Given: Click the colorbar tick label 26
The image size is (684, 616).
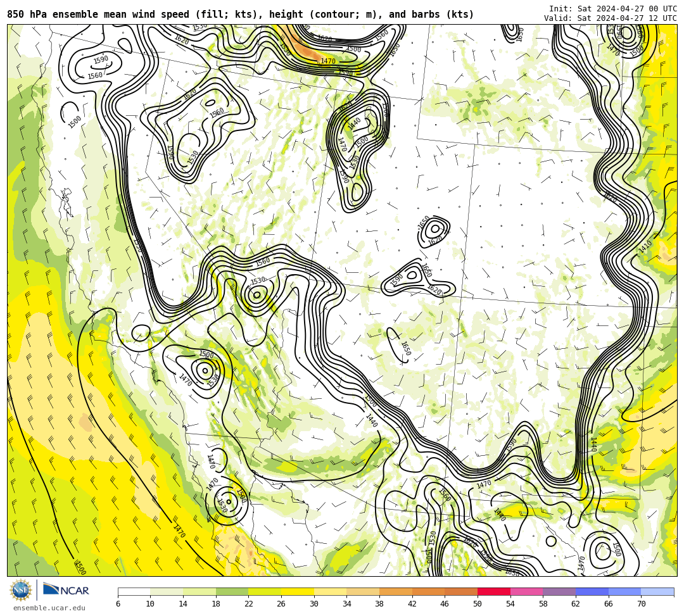Looking at the screenshot, I should (281, 604).
